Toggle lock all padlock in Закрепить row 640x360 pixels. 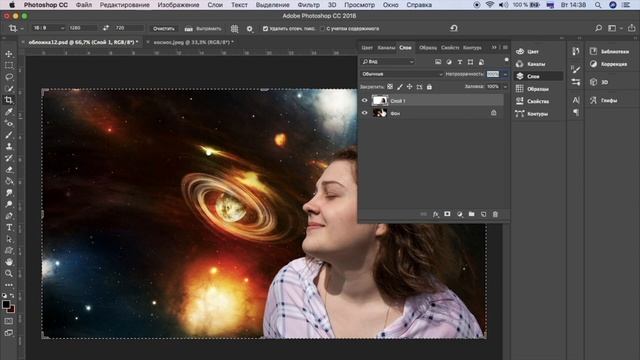(x=429, y=87)
